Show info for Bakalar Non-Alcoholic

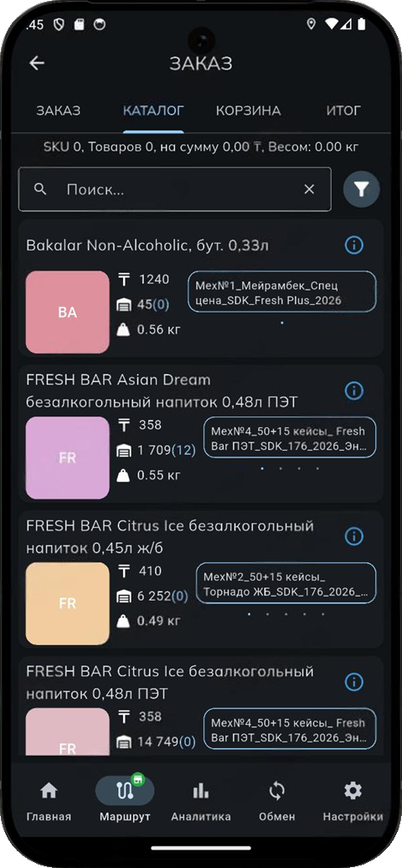(353, 245)
